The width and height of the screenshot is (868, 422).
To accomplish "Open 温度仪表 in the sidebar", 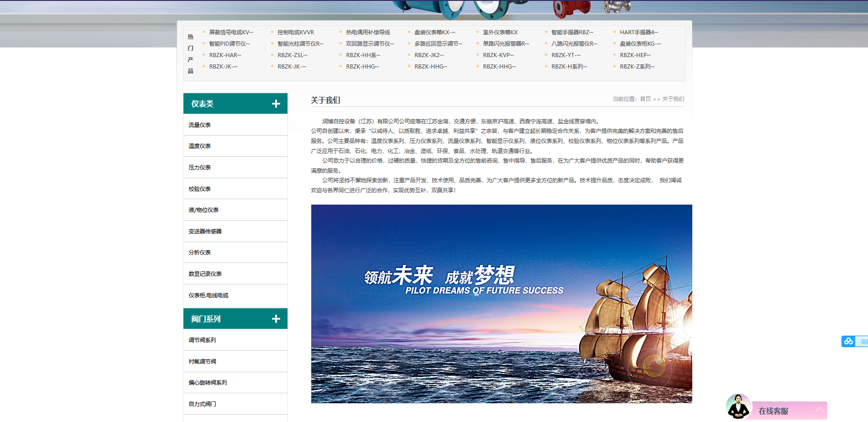I will point(199,146).
